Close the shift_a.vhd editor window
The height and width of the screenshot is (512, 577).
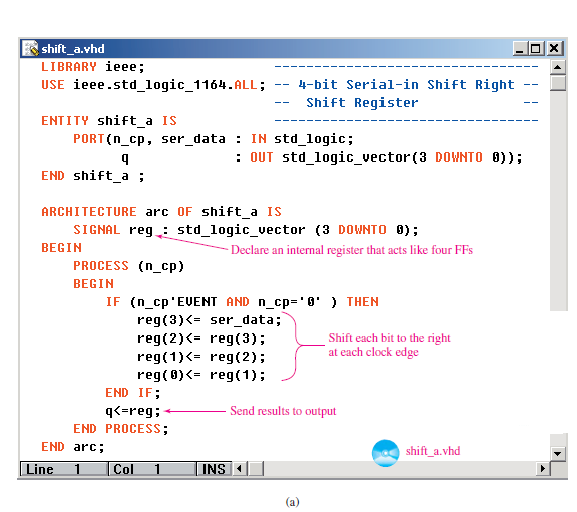554,49
